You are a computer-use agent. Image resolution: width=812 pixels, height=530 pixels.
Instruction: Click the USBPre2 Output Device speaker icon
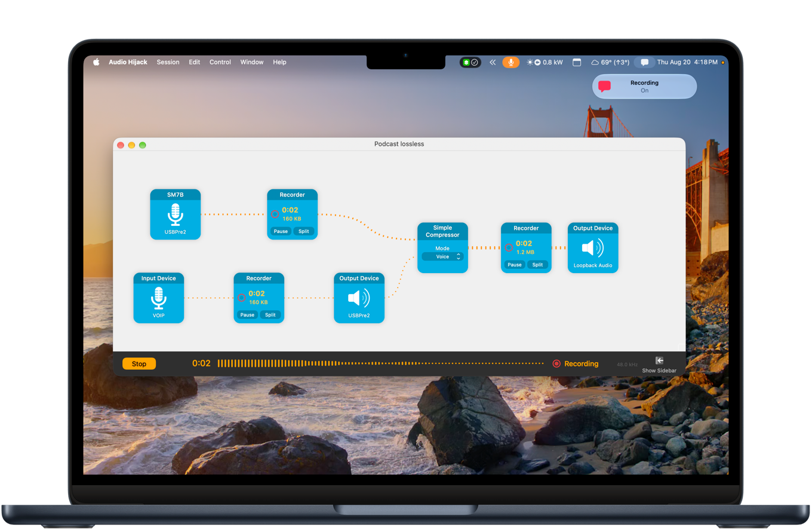coord(359,298)
